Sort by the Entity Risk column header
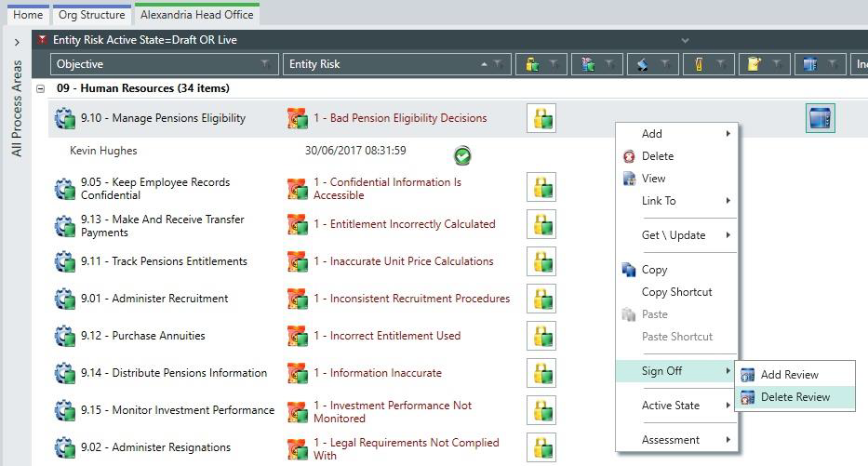This screenshot has height=466, width=868. coord(381,64)
